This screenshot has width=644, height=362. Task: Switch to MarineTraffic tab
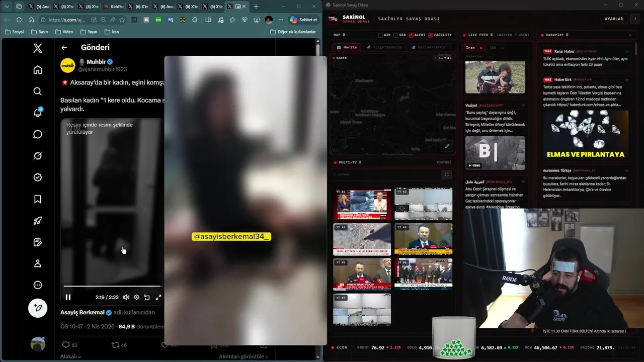[x=429, y=47]
